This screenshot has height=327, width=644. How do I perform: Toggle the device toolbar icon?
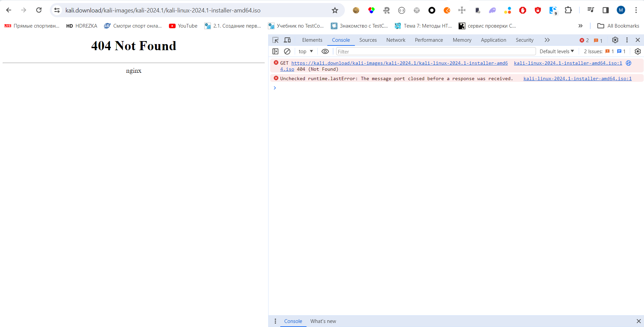pyautogui.click(x=287, y=40)
